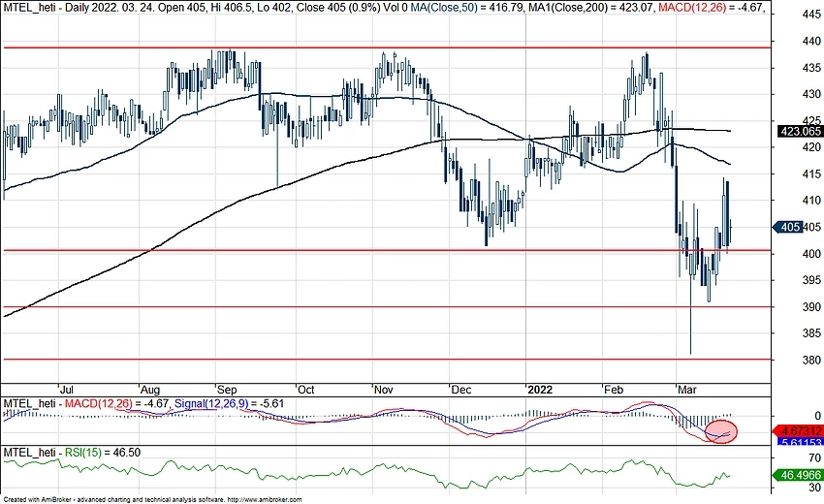The image size is (824, 504).
Task: Select the 2022 year label
Action: coord(540,390)
